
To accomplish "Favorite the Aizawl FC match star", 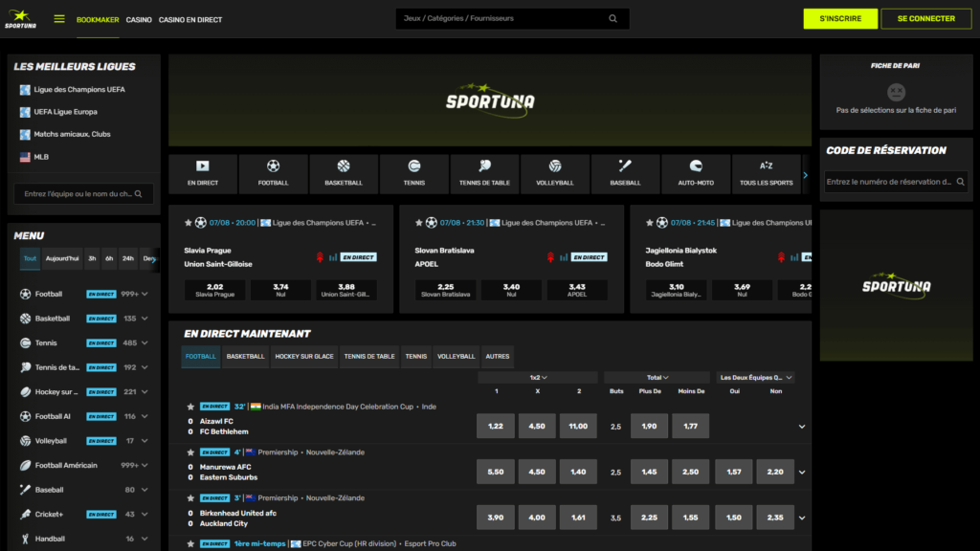I will pyautogui.click(x=190, y=407).
